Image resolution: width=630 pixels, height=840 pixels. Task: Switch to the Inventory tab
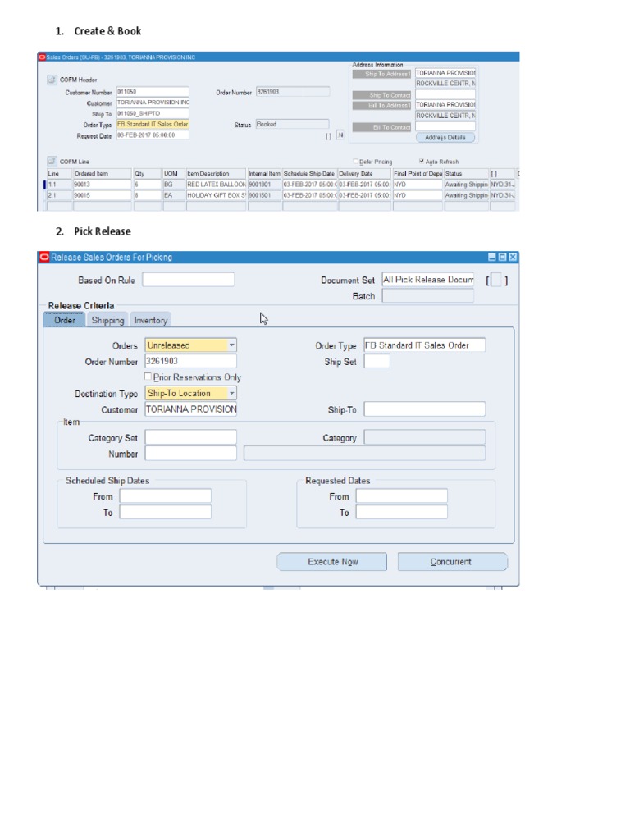pyautogui.click(x=151, y=320)
